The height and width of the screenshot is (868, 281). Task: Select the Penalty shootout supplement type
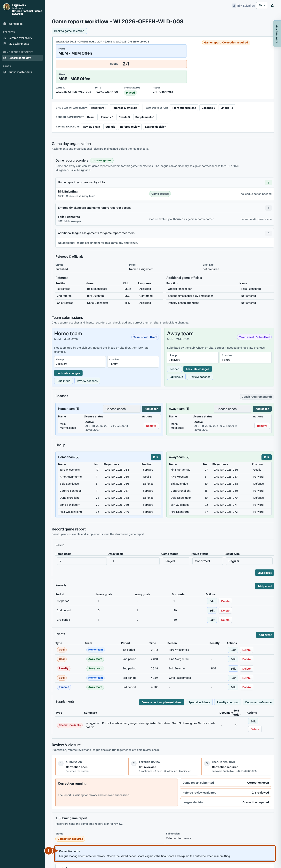(x=228, y=703)
